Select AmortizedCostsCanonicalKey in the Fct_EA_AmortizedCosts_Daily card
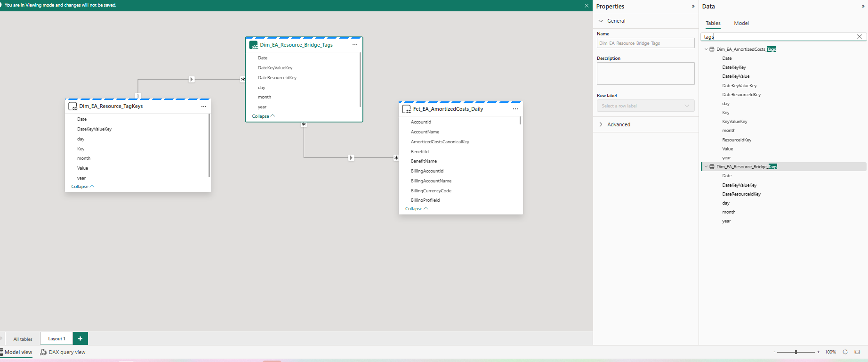The image size is (868, 362). point(440,142)
